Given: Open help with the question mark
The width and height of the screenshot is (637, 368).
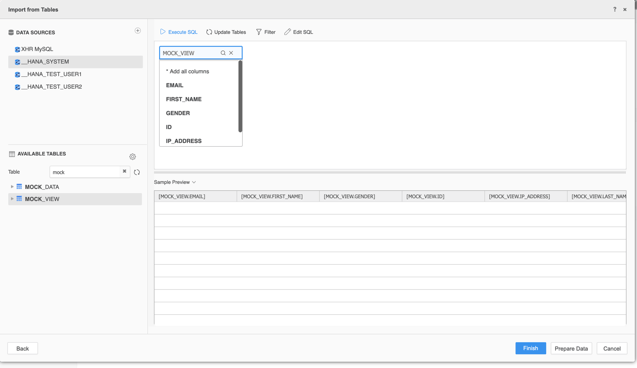Looking at the screenshot, I should coord(614,10).
